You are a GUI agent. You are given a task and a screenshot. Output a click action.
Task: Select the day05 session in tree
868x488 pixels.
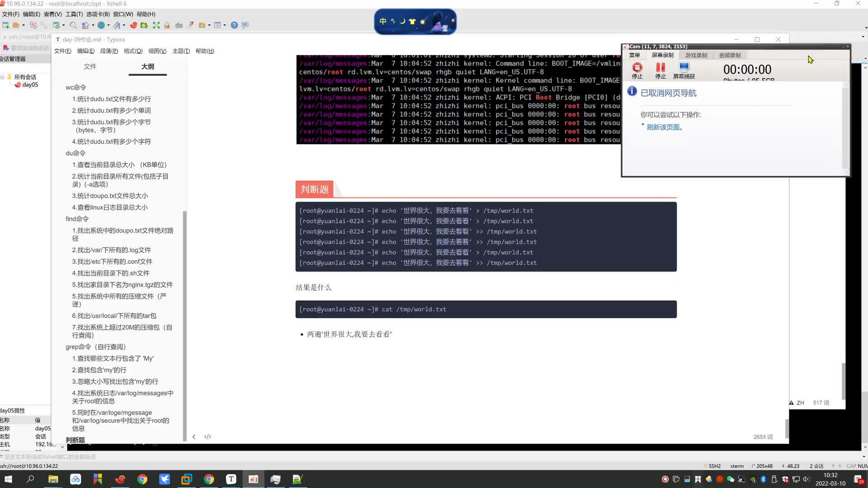point(30,84)
